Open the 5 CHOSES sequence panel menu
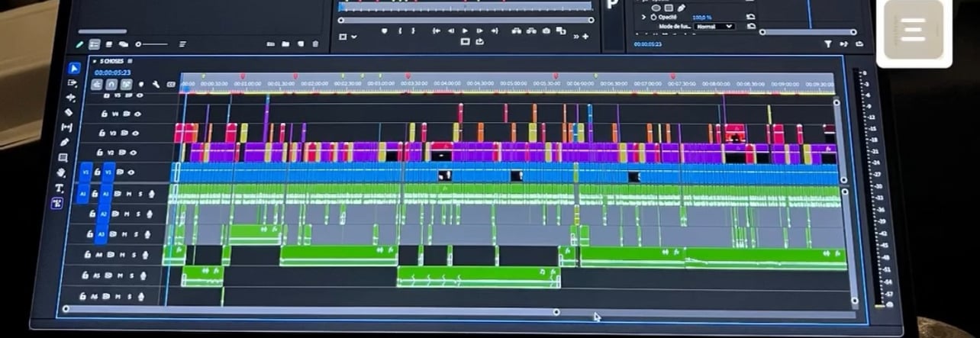Viewport: 980px width, 338px height. (130, 61)
